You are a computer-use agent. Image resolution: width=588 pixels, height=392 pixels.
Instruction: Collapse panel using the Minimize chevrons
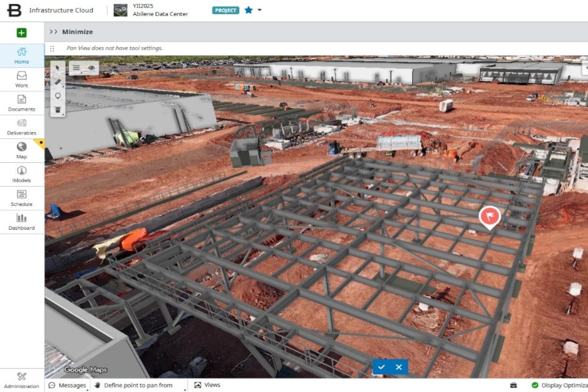point(53,32)
